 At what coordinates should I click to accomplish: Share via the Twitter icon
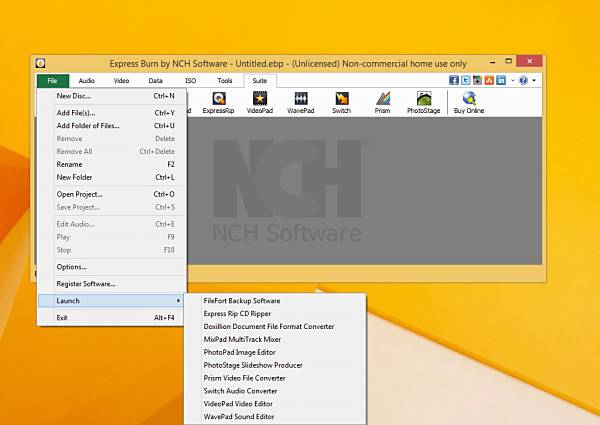point(466,80)
